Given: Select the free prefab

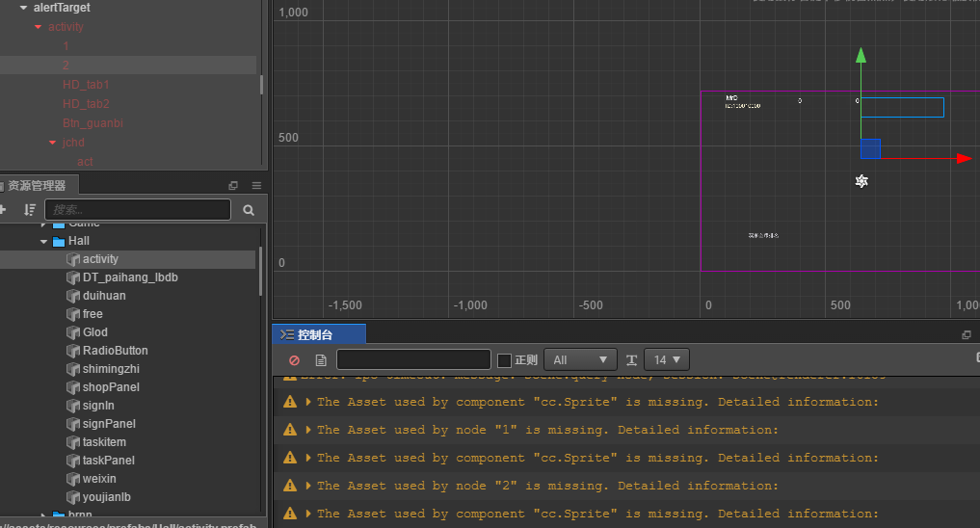Looking at the screenshot, I should click(x=93, y=314).
